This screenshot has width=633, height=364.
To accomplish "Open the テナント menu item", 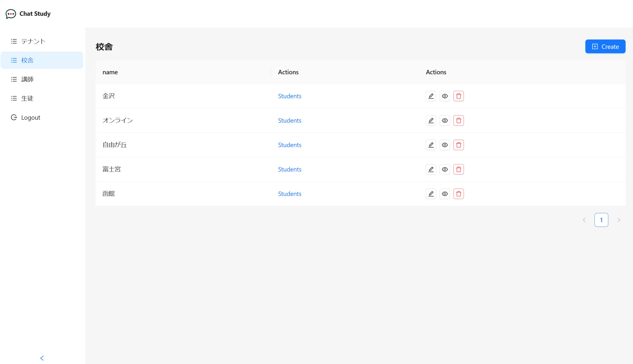I will [x=33, y=41].
